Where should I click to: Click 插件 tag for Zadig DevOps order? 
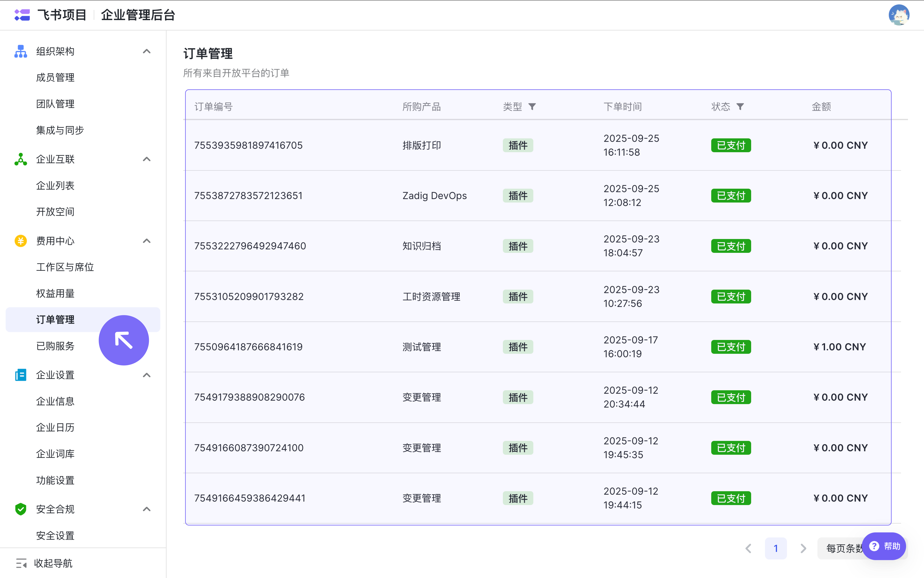pyautogui.click(x=518, y=196)
